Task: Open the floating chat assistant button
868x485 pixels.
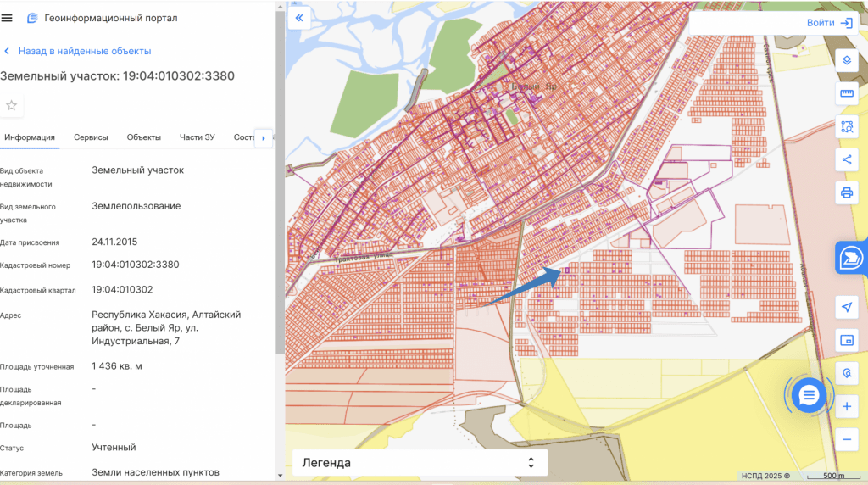Action: [809, 395]
